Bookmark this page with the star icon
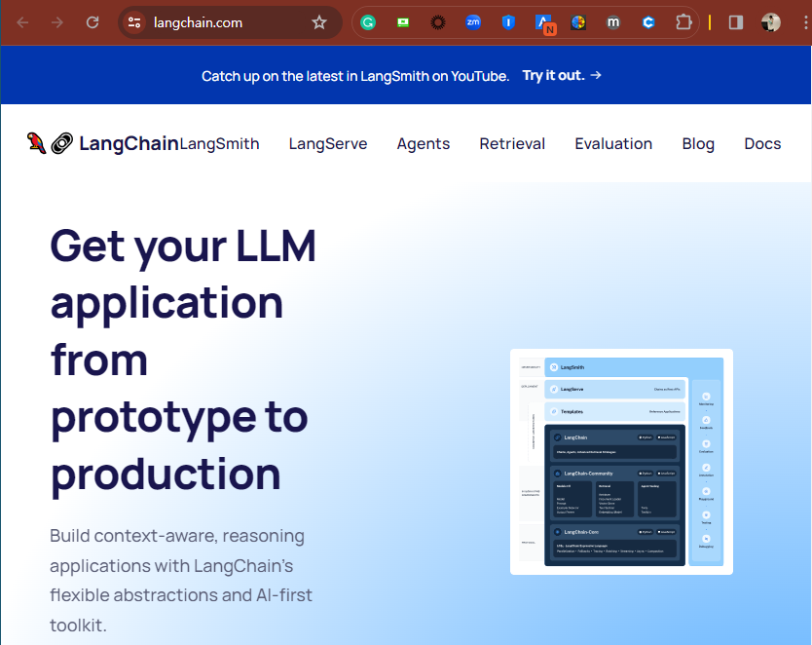The height and width of the screenshot is (645, 812). tap(319, 22)
